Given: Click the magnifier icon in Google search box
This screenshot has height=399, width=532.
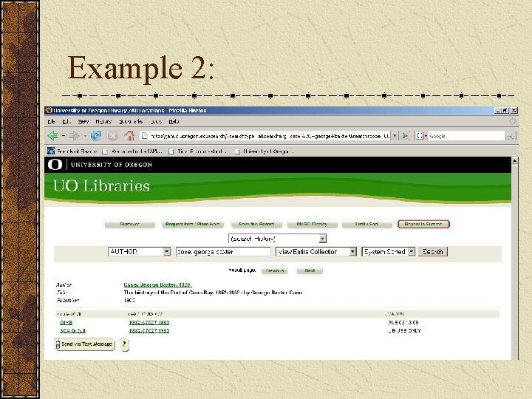Looking at the screenshot, I should click(x=510, y=136).
